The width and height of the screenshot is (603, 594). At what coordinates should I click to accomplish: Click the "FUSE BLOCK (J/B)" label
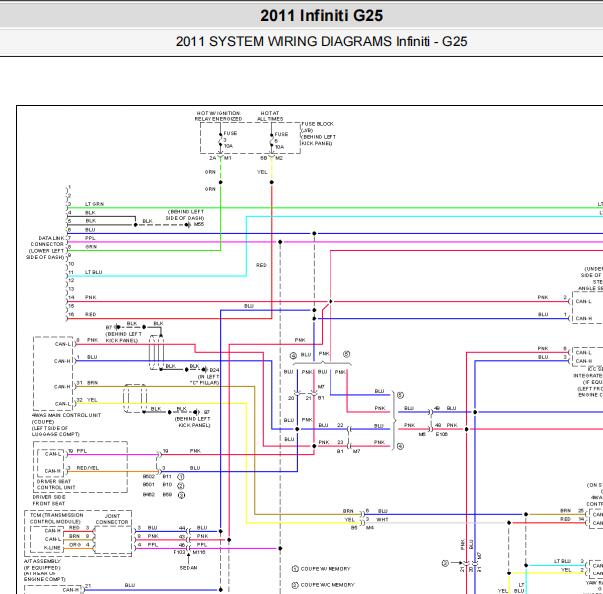[317, 127]
